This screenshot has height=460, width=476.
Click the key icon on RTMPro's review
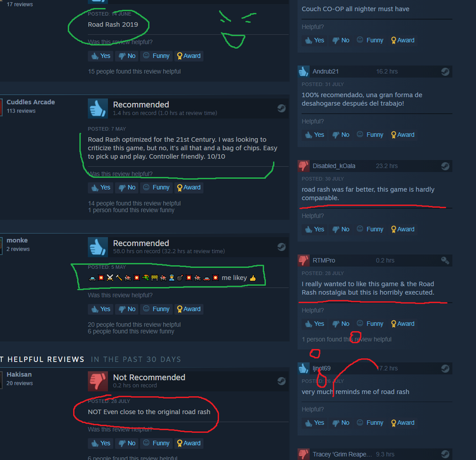tap(445, 260)
